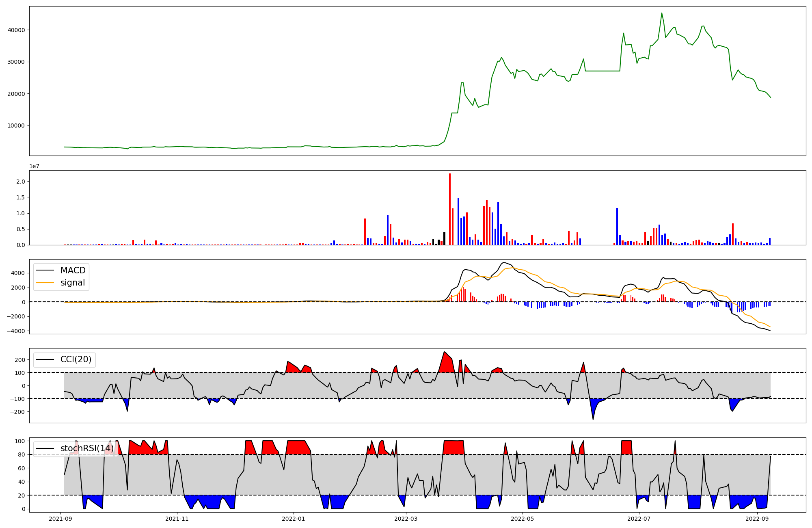Click the 2022-07 x-axis date label
Image resolution: width=812 pixels, height=528 pixels.
[x=639, y=519]
